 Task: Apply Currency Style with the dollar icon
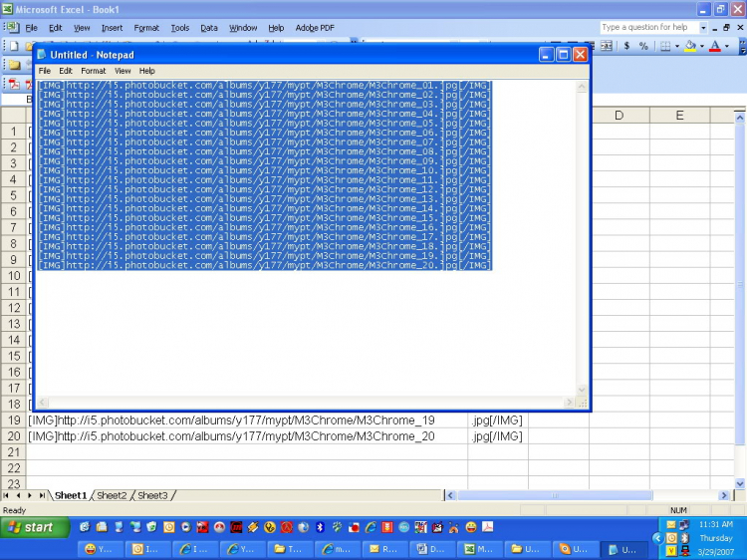pyautogui.click(x=626, y=46)
